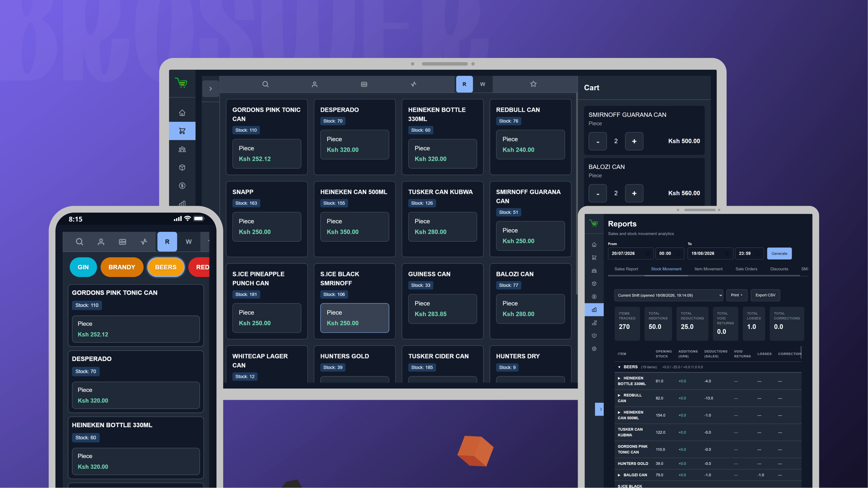
Task: Open the dollar payments icon in tablet sidebar
Action: [182, 186]
